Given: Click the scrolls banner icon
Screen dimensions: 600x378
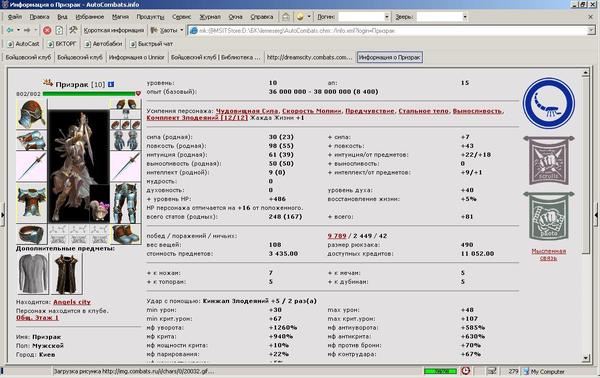Looking at the screenshot, I should [549, 160].
